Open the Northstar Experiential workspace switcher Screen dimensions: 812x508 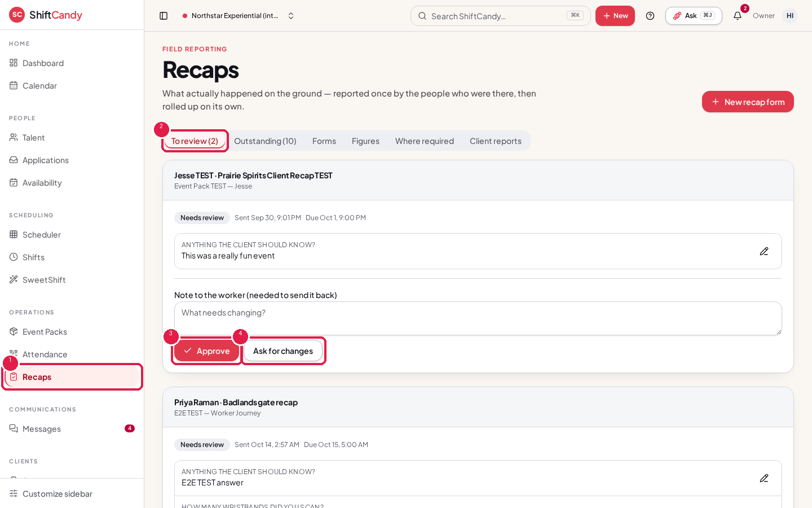[239, 16]
